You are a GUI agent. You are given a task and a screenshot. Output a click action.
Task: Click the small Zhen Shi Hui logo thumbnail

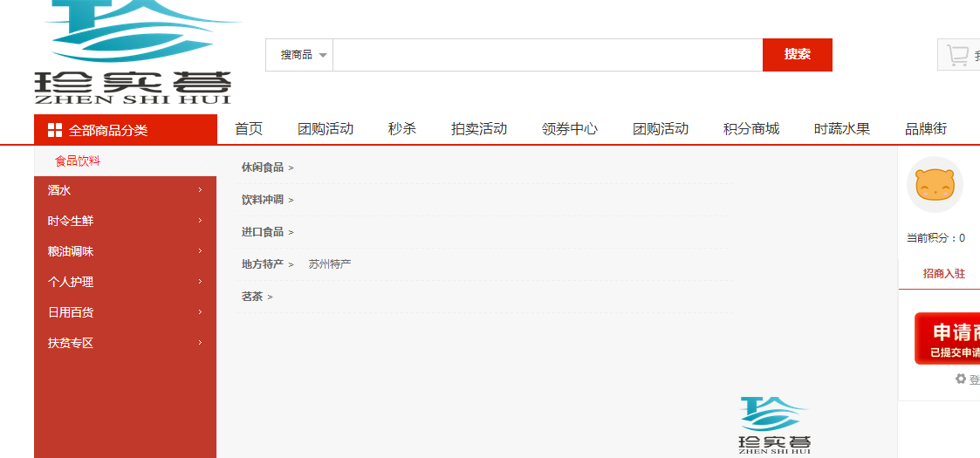tap(775, 426)
